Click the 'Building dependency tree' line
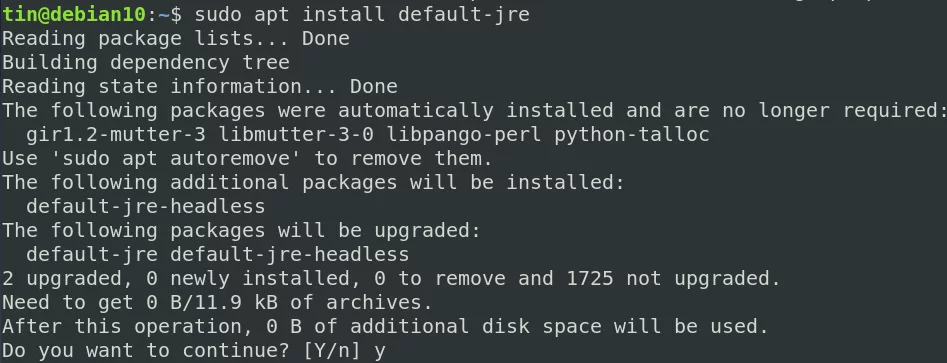The height and width of the screenshot is (363, 947). 146,62
